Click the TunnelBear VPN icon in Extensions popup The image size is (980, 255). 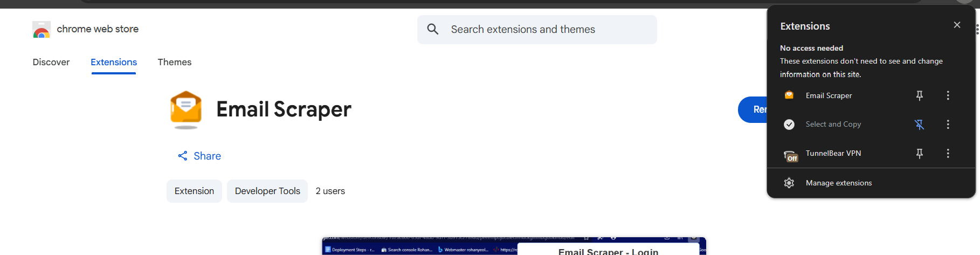coord(790,155)
